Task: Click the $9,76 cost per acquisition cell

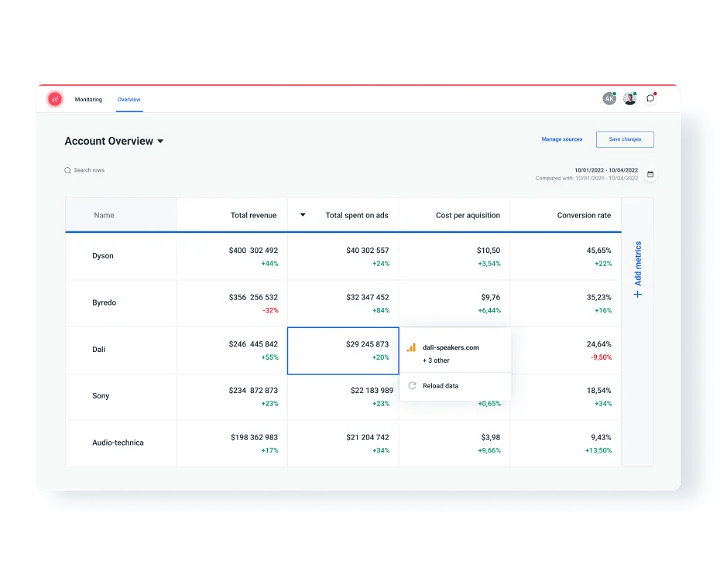Action: pyautogui.click(x=455, y=303)
